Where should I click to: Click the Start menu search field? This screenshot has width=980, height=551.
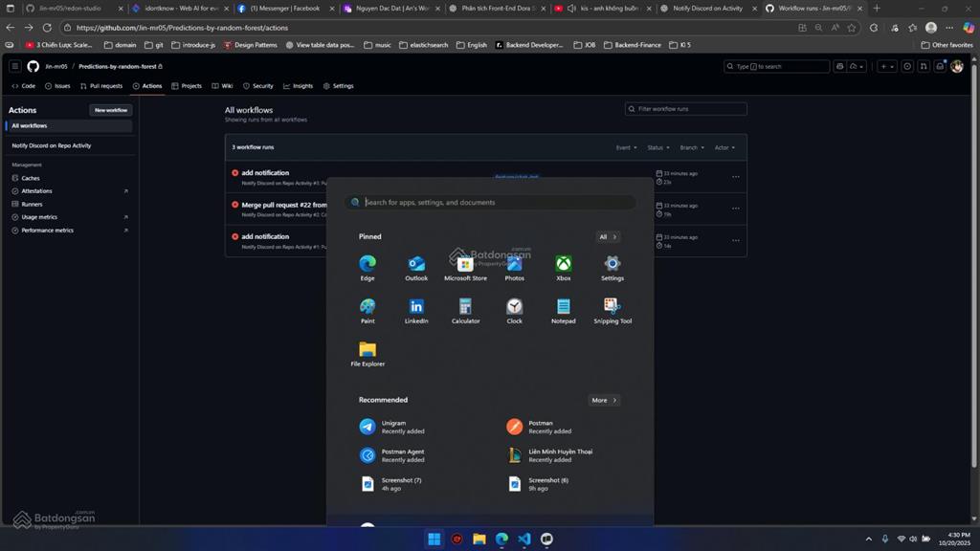498,203
